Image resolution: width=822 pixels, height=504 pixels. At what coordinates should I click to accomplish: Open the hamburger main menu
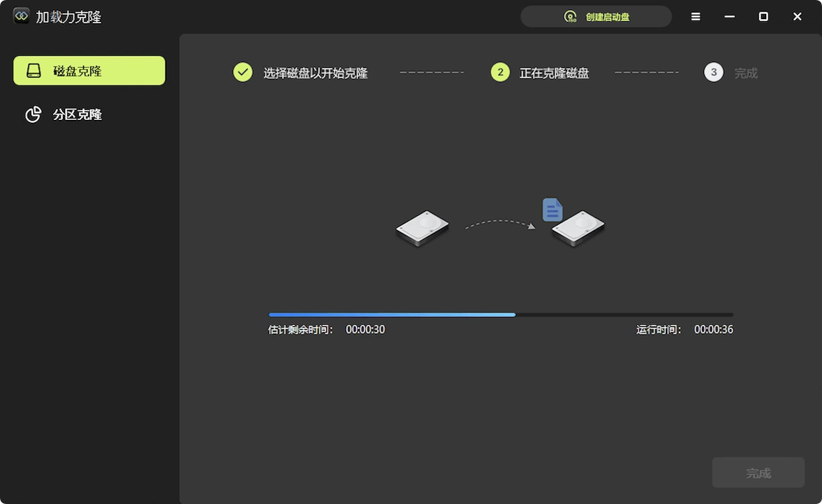click(696, 17)
